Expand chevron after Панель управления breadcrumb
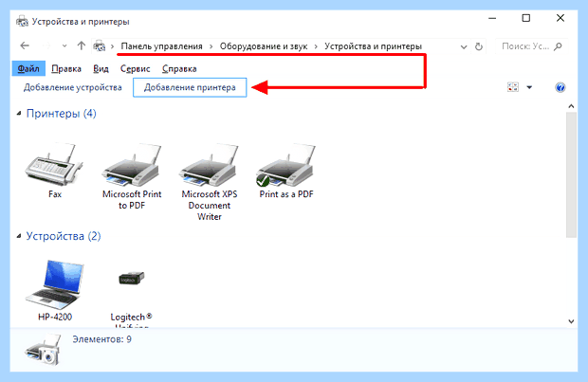 211,46
